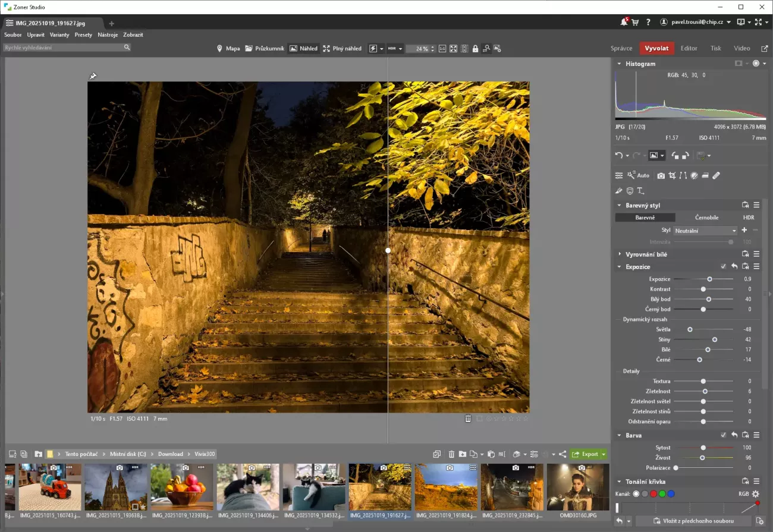Open the Mapa view
The width and height of the screenshot is (773, 532).
point(228,49)
